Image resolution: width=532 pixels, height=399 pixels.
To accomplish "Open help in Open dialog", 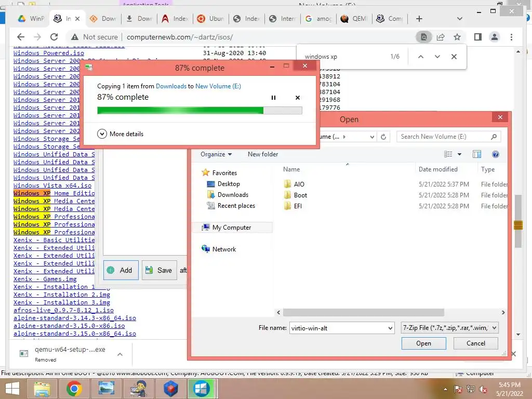I will pyautogui.click(x=495, y=154).
